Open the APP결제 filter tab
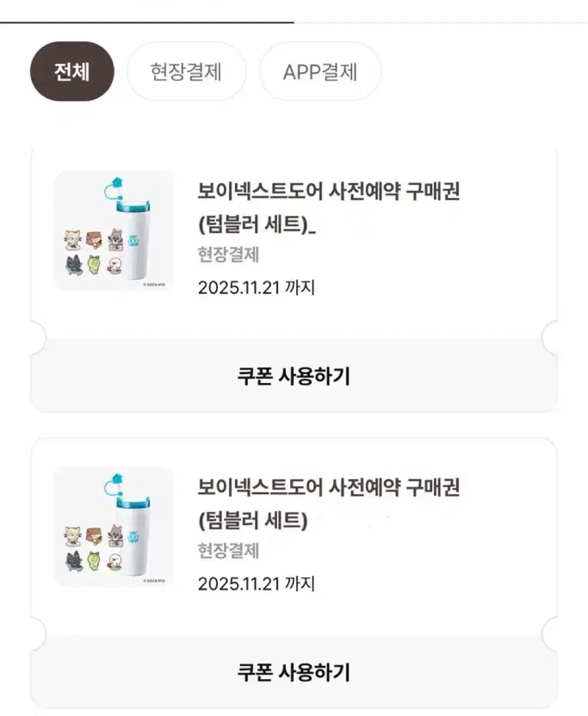Viewport: 588px width, 716px height. click(x=319, y=72)
